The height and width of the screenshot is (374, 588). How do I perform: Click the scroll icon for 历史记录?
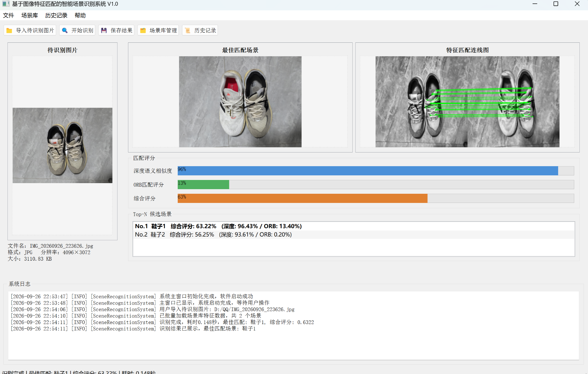(x=187, y=30)
